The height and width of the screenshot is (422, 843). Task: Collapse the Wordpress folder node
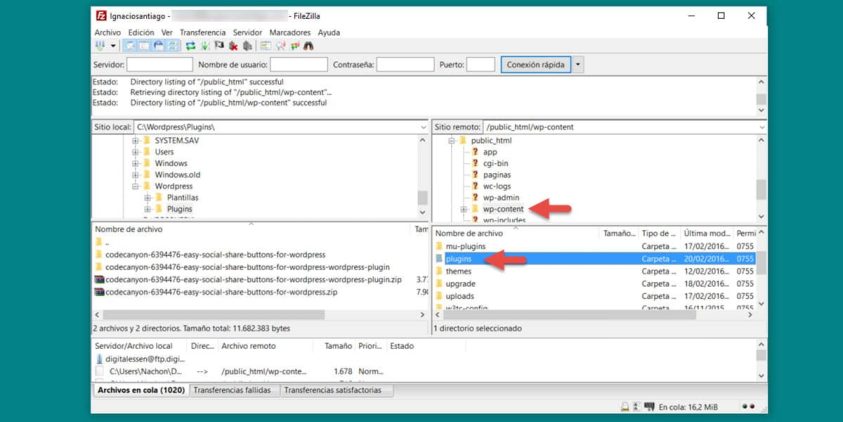coord(135,186)
